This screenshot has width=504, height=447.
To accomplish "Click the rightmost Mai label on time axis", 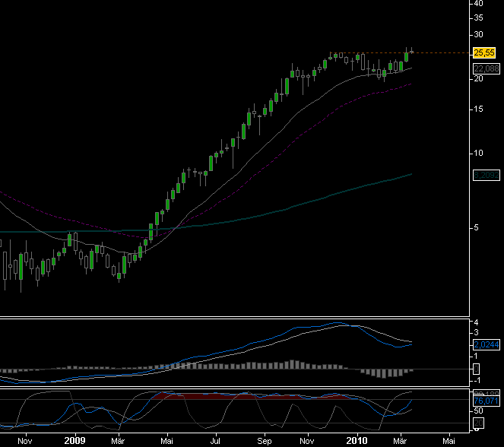I will pyautogui.click(x=449, y=439).
